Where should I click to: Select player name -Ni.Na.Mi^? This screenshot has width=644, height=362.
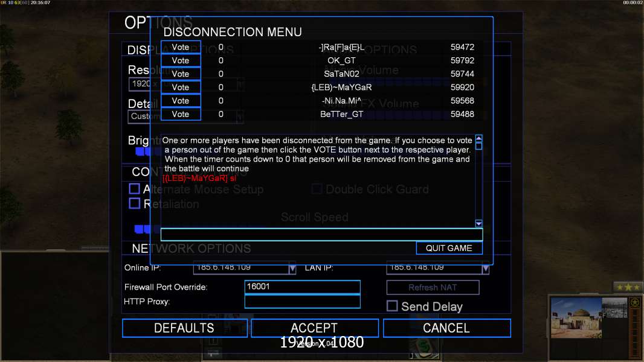[341, 101]
